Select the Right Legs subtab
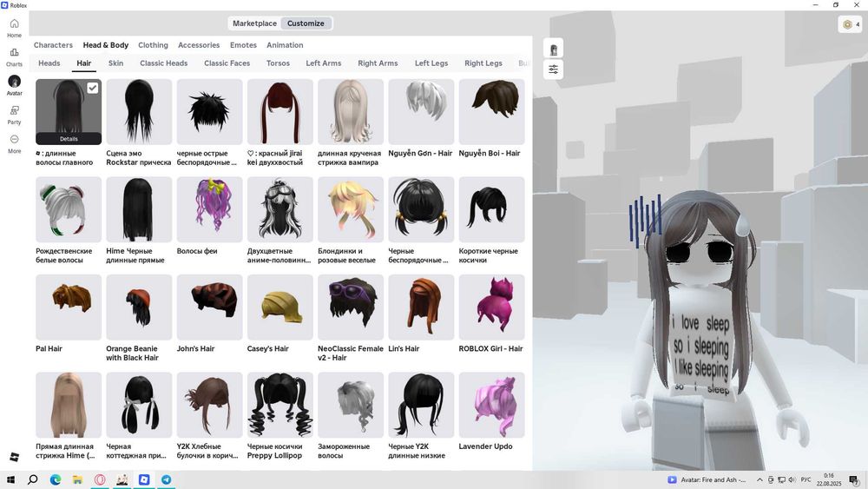The image size is (868, 489). pos(483,63)
